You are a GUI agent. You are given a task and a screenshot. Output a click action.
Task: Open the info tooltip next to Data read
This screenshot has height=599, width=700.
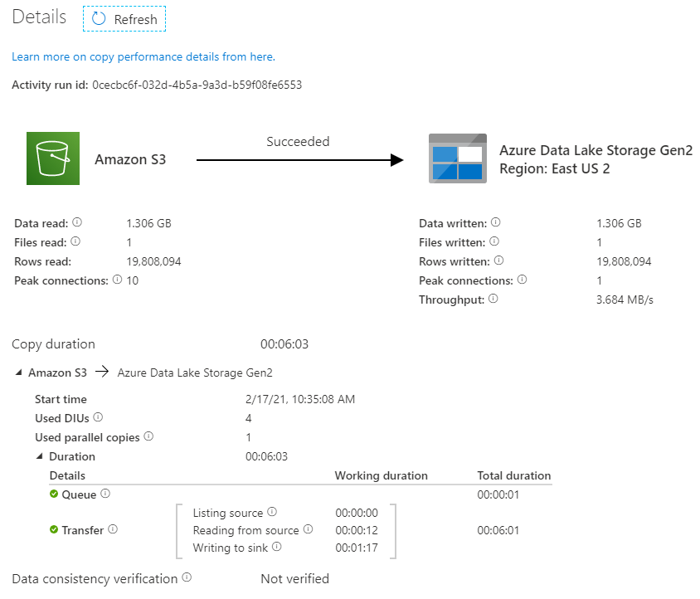[75, 221]
